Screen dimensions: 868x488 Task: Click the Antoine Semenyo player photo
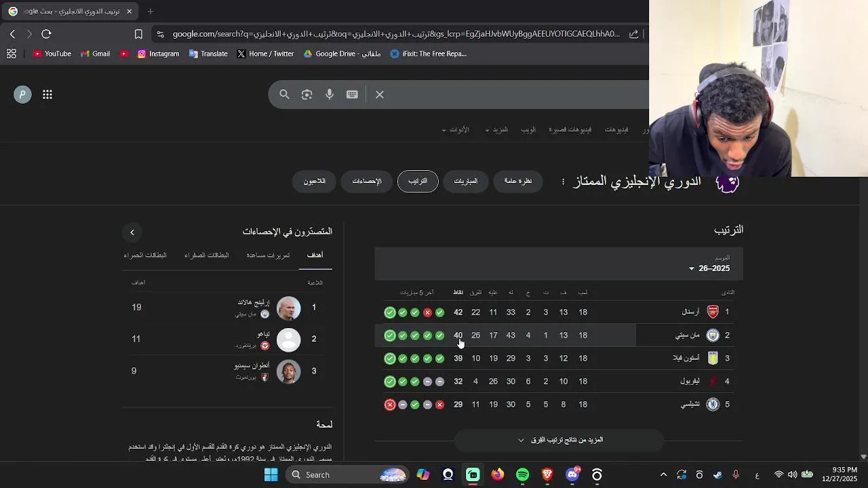(x=289, y=371)
